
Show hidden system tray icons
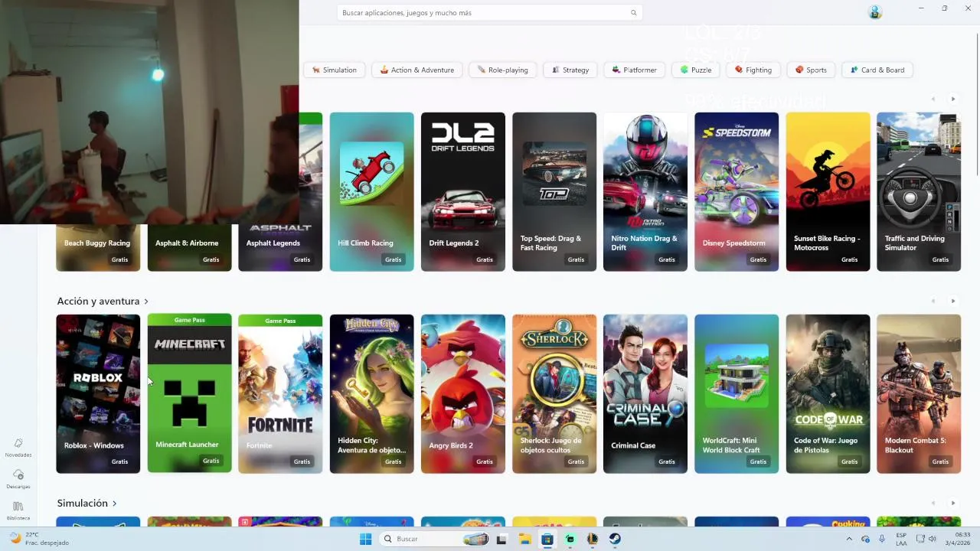849,539
